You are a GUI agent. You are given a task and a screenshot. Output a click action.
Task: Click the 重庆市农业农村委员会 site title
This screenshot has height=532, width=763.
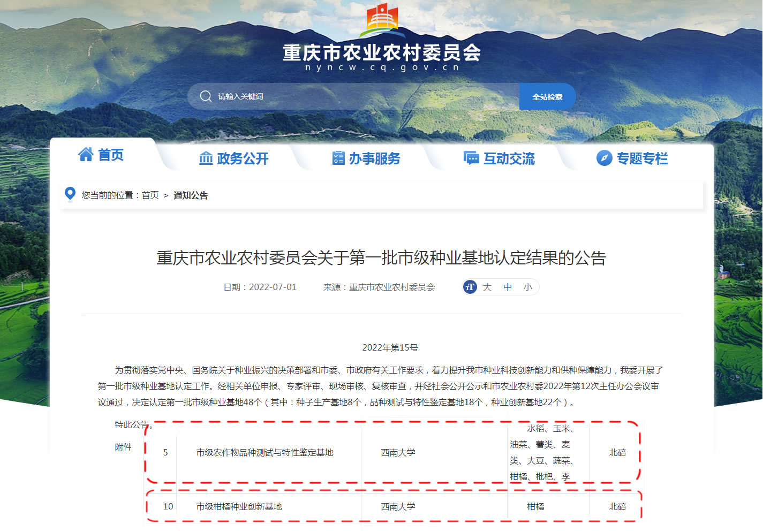point(382,52)
